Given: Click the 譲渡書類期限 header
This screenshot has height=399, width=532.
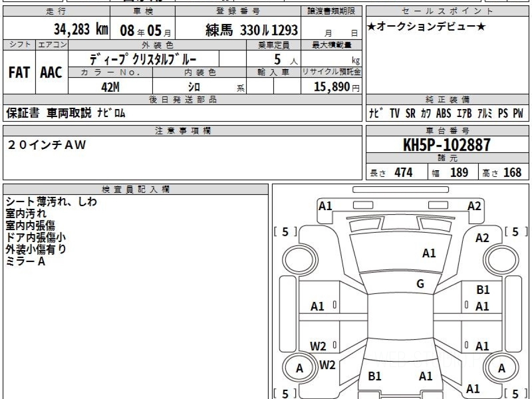Looking at the screenshot, I should pyautogui.click(x=332, y=12).
